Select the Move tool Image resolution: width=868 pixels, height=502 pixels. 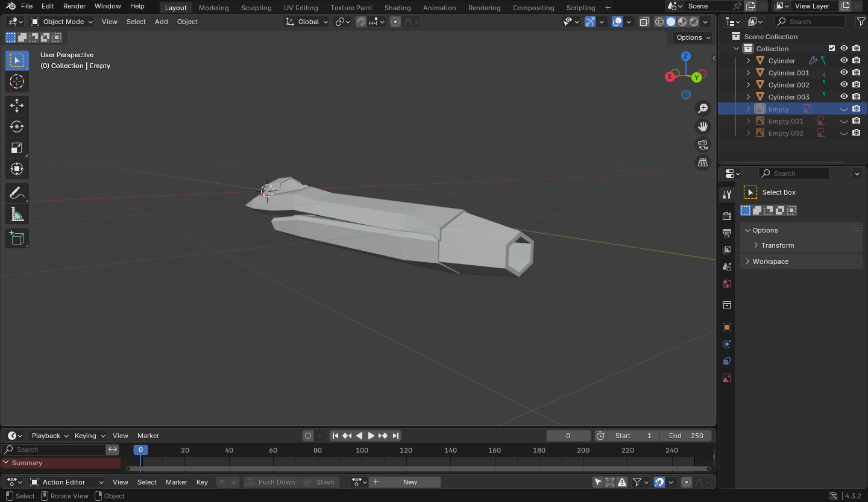[17, 105]
